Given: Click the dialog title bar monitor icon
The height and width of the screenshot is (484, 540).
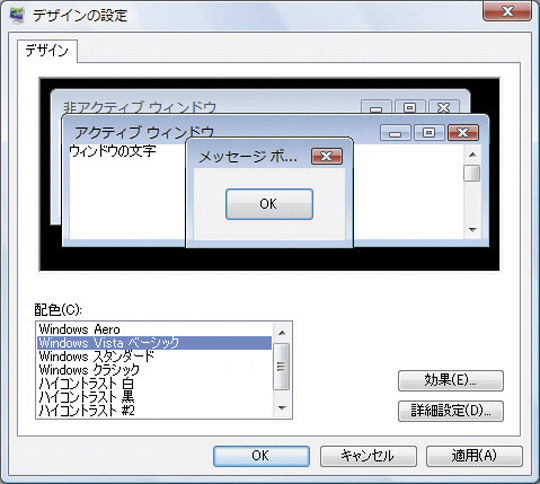Looking at the screenshot, I should pos(17,16).
